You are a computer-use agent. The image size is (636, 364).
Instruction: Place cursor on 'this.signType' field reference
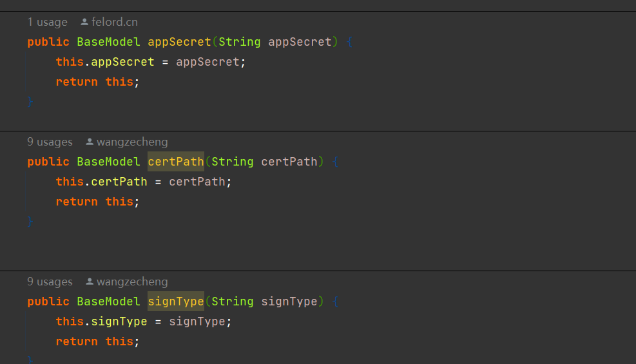point(119,321)
